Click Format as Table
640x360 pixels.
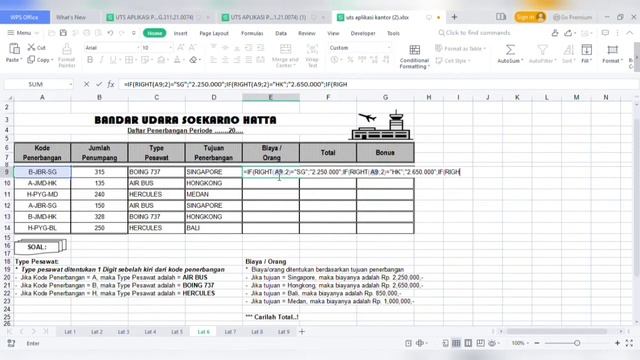pyautogui.click(x=461, y=48)
